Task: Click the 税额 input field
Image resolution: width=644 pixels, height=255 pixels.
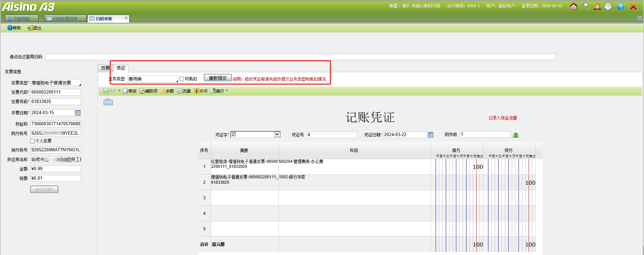Action: tap(56, 178)
